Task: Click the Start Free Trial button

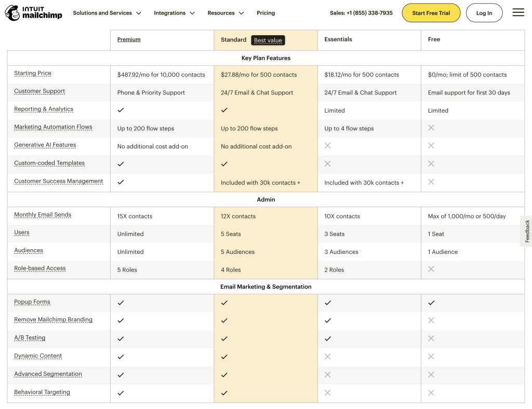Action: click(x=431, y=12)
